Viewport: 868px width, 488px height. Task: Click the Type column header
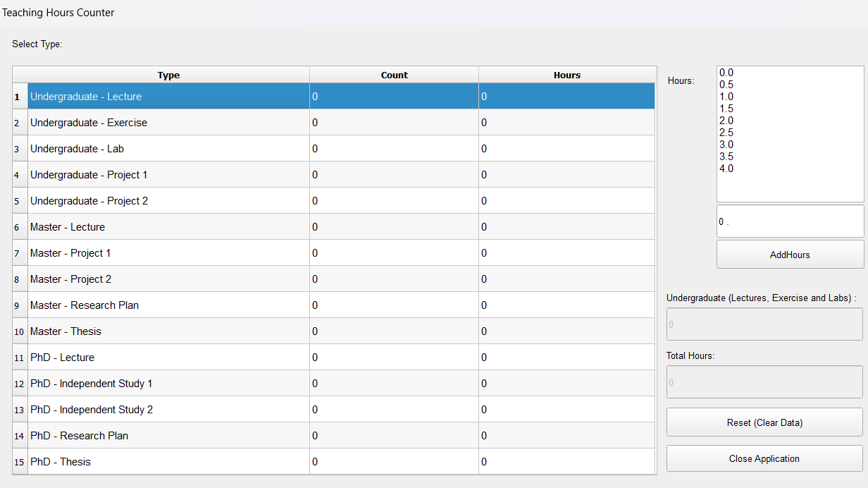(168, 75)
